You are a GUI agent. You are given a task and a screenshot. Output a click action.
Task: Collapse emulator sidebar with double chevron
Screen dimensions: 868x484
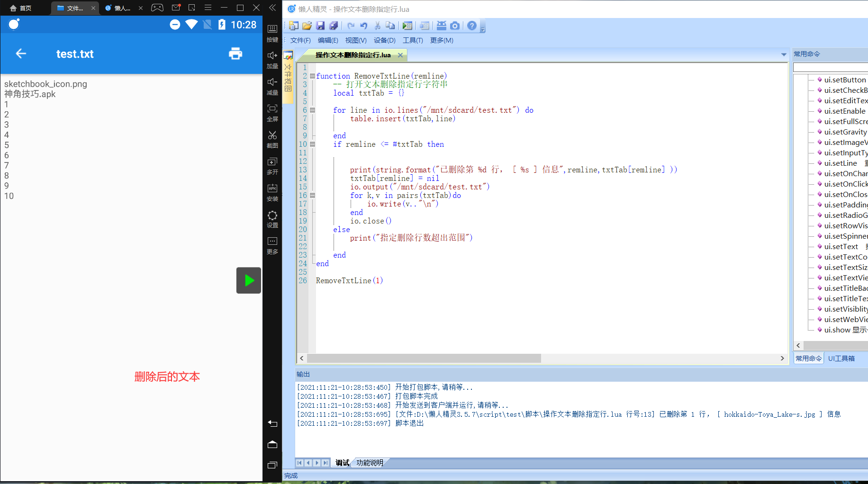tap(272, 8)
